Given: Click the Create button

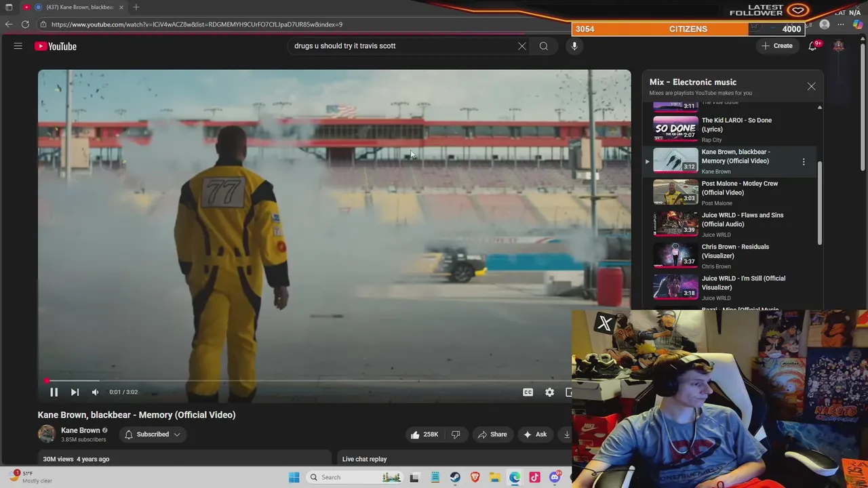Looking at the screenshot, I should click(776, 46).
